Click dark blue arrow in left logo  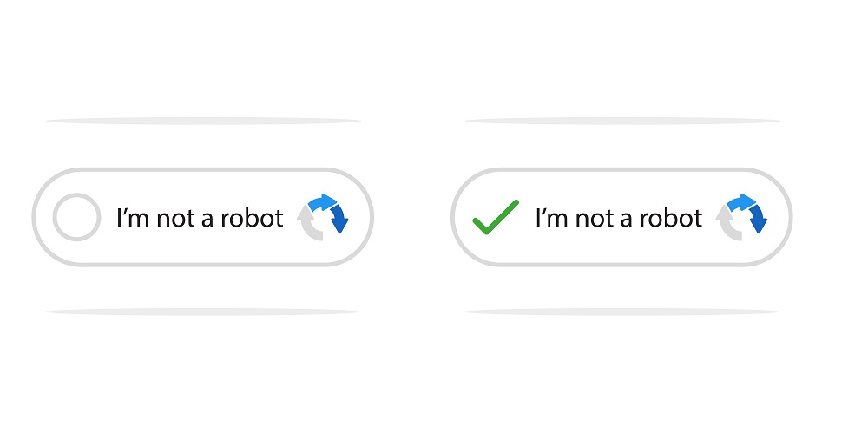(x=339, y=220)
